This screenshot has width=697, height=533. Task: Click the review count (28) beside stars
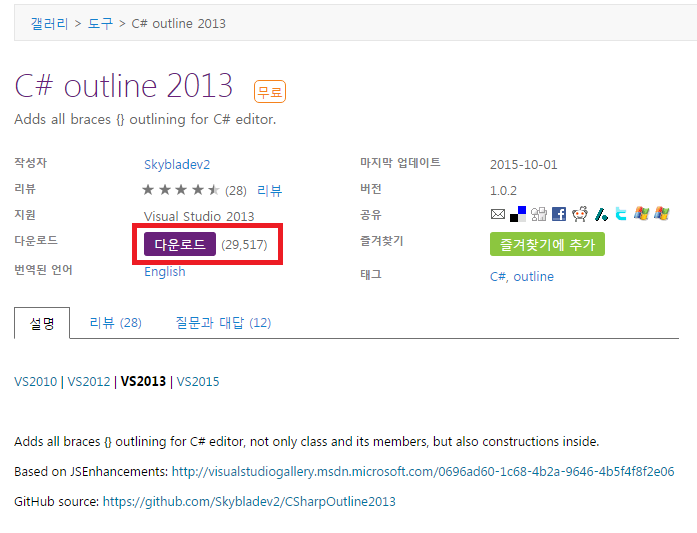tap(236, 191)
